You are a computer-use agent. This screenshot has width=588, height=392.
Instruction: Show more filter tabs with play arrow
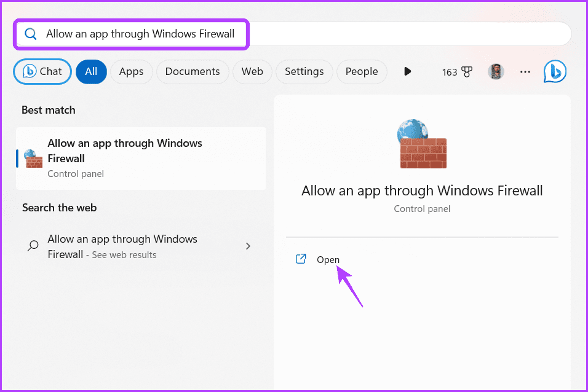pyautogui.click(x=408, y=71)
